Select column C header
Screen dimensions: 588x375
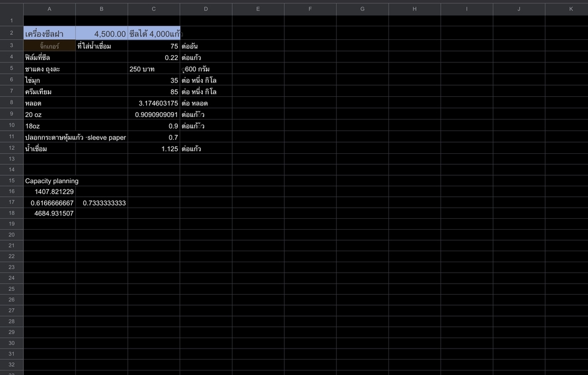154,9
